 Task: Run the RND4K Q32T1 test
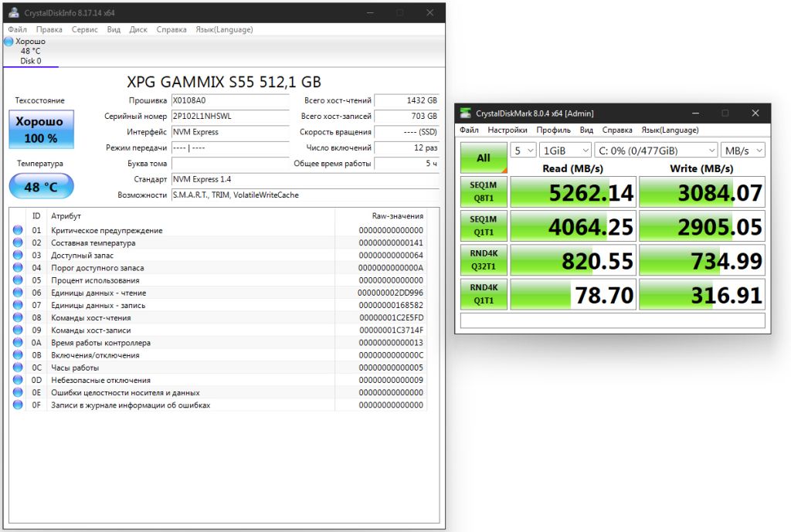[x=484, y=259]
